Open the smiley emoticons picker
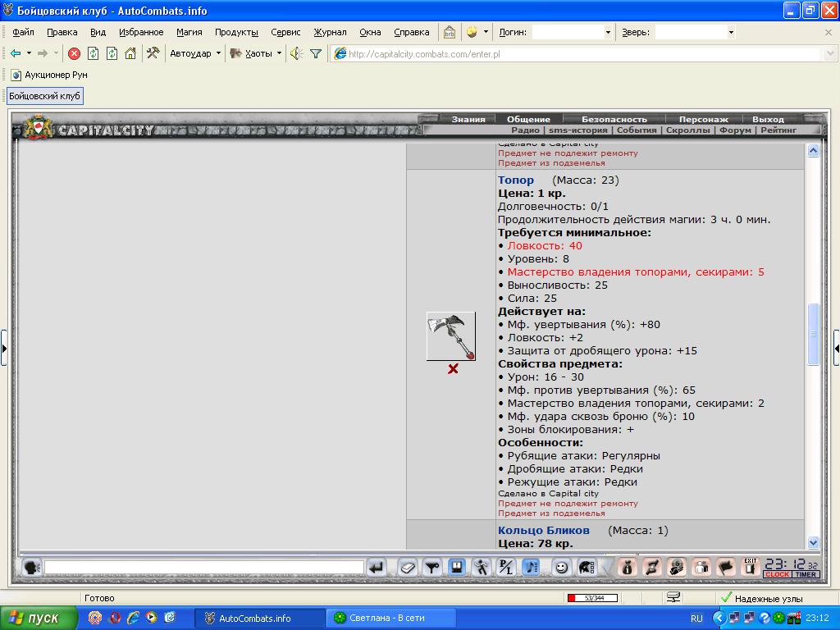 coord(561,567)
